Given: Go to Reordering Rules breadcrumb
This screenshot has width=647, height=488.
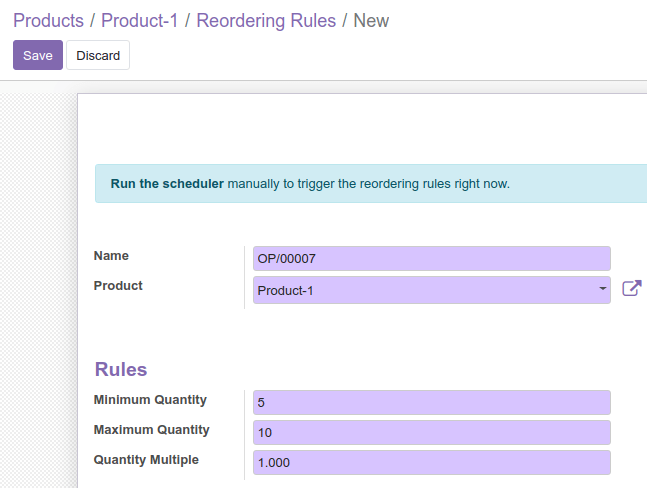Looking at the screenshot, I should (x=266, y=21).
